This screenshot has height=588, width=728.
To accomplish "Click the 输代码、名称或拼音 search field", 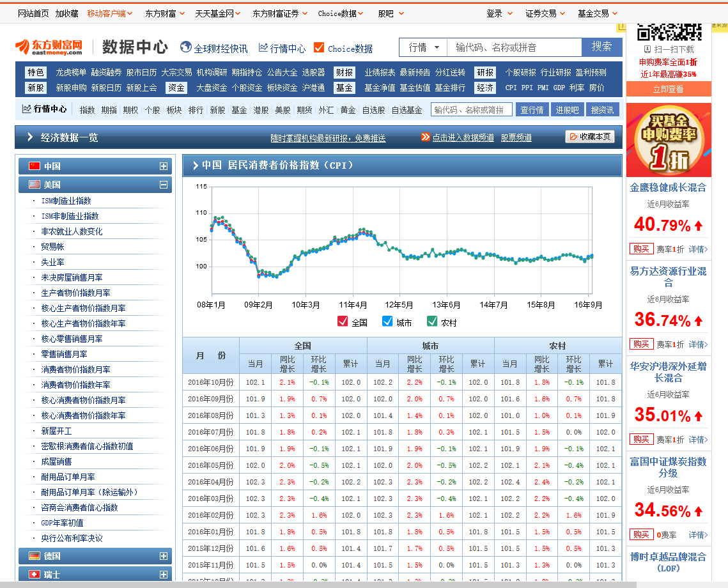I will (x=515, y=47).
